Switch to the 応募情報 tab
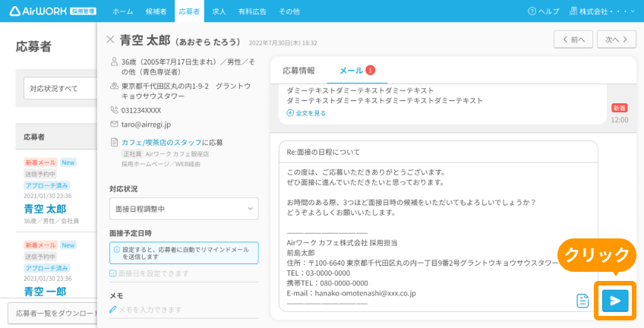This screenshot has width=644, height=328. click(x=298, y=71)
